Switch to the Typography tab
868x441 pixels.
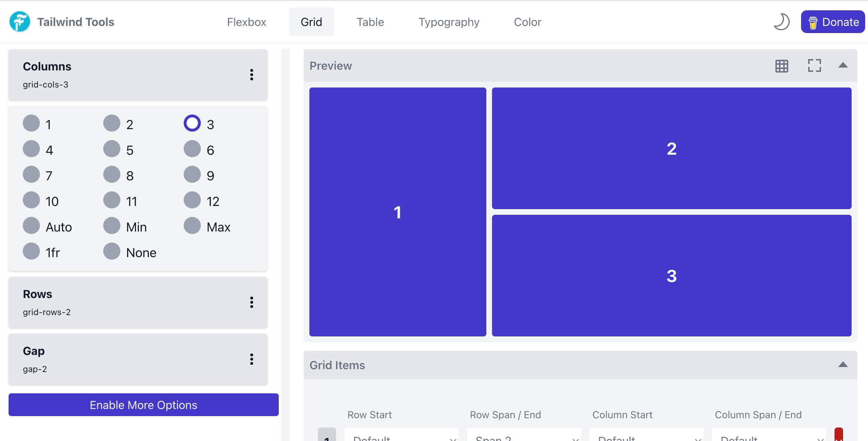pyautogui.click(x=449, y=21)
